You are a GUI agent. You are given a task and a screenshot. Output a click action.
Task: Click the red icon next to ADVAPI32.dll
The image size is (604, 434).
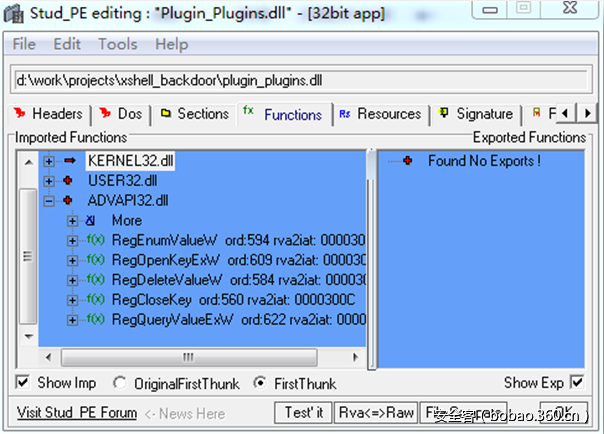point(70,200)
